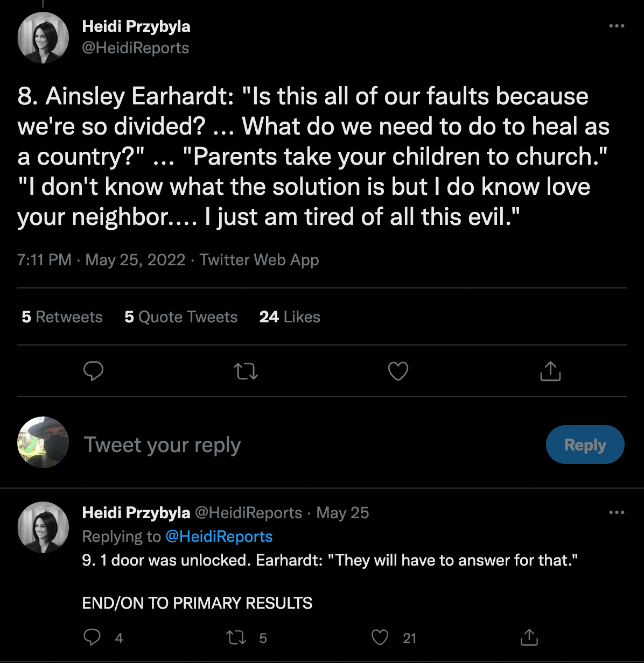Like the main tweet with heart icon
644x663 pixels.
coord(398,371)
